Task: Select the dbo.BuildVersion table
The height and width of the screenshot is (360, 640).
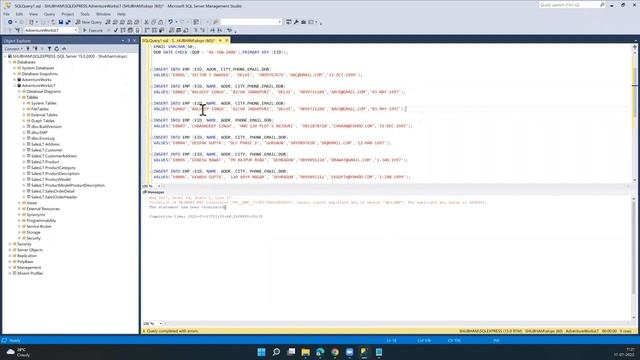Action: click(x=46, y=127)
